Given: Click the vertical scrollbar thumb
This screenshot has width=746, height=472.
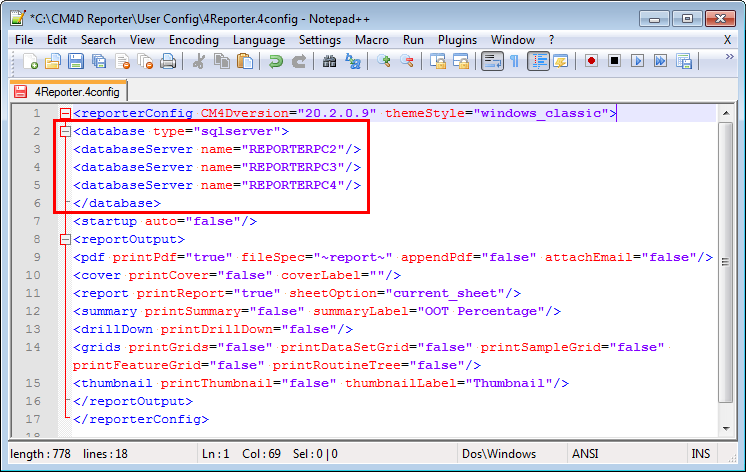Looking at the screenshot, I should tap(726, 262).
